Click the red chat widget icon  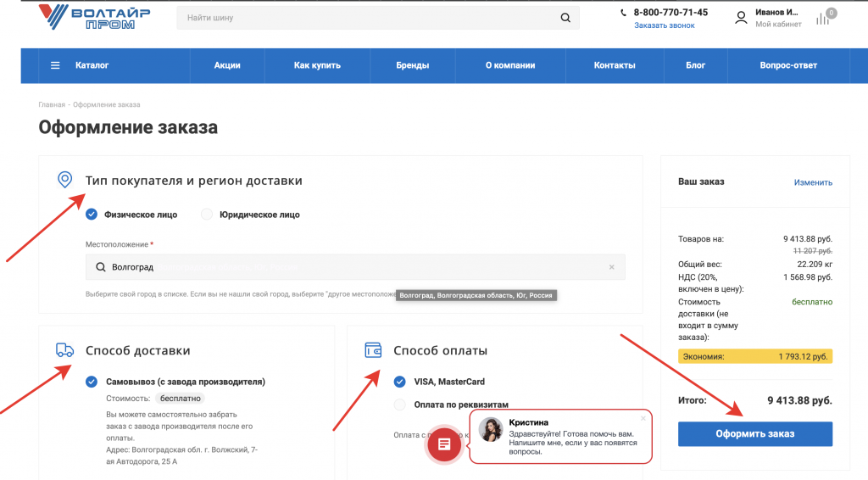(443, 444)
